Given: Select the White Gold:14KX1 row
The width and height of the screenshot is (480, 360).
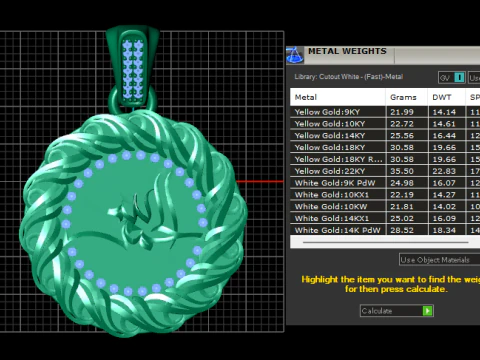Looking at the screenshot, I should 385,218.
